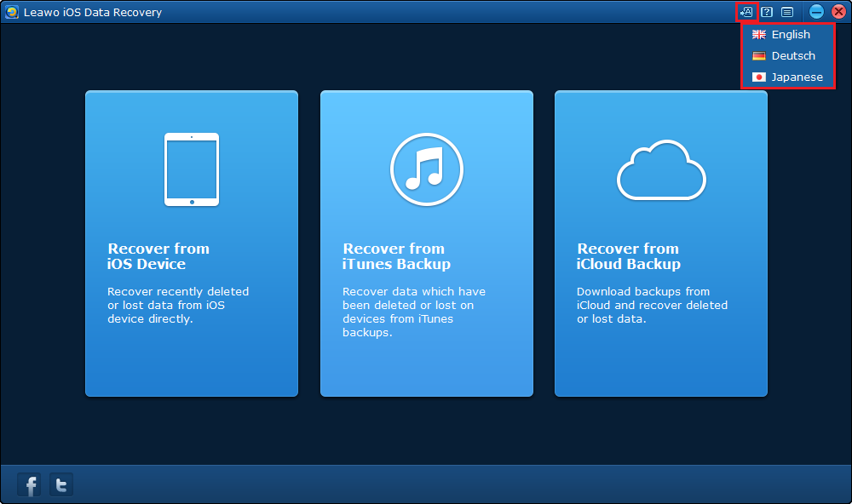Open the Facebook page icon
Image resolution: width=852 pixels, height=504 pixels.
tap(30, 485)
